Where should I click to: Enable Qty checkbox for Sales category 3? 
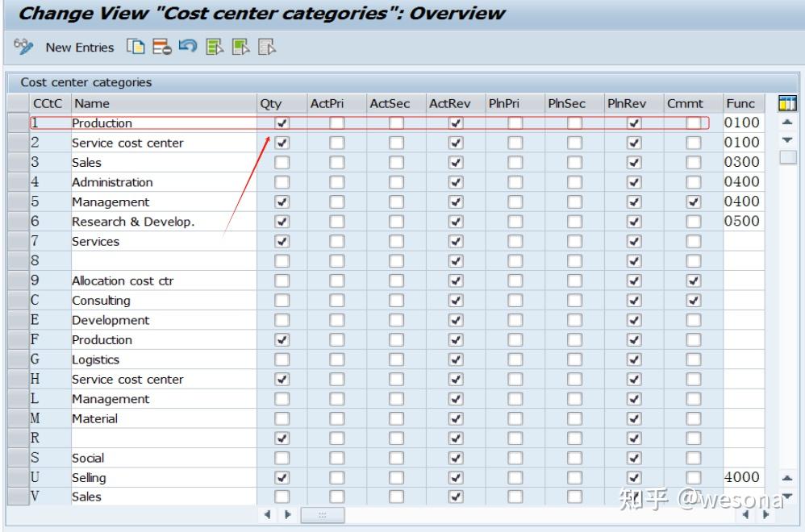click(x=282, y=163)
